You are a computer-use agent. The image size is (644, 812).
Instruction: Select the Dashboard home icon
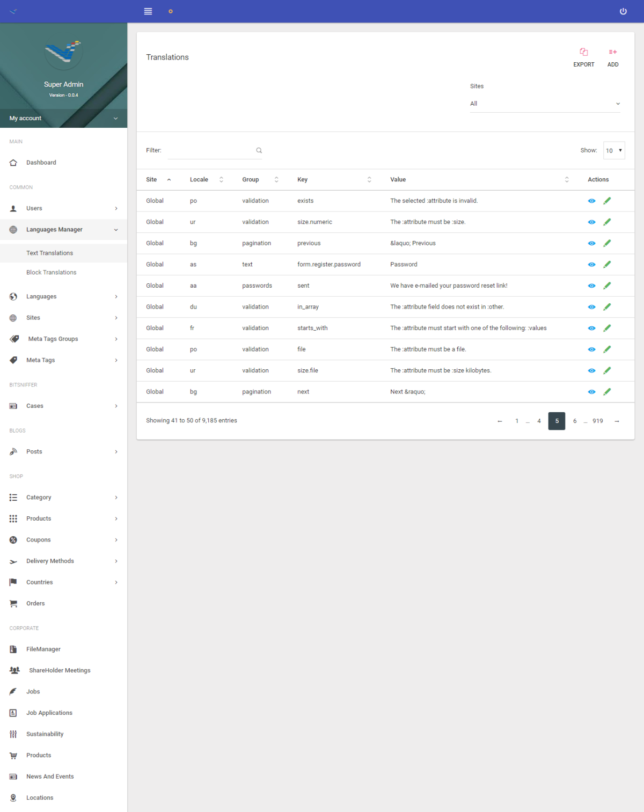tap(12, 162)
